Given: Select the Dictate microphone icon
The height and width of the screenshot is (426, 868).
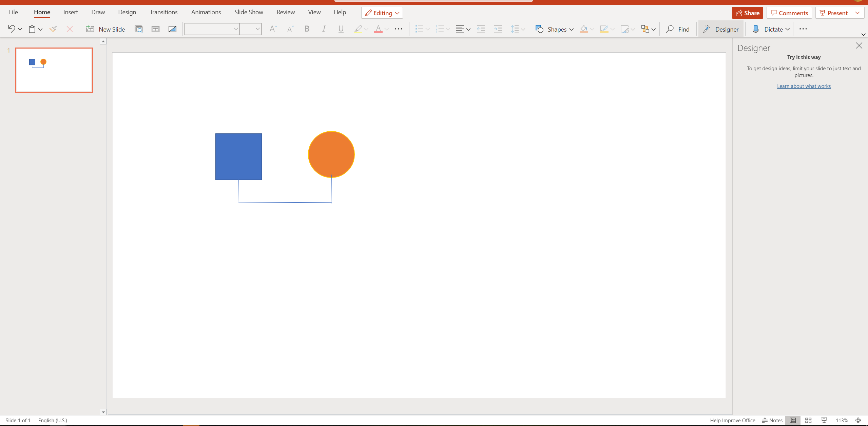Looking at the screenshot, I should 756,29.
